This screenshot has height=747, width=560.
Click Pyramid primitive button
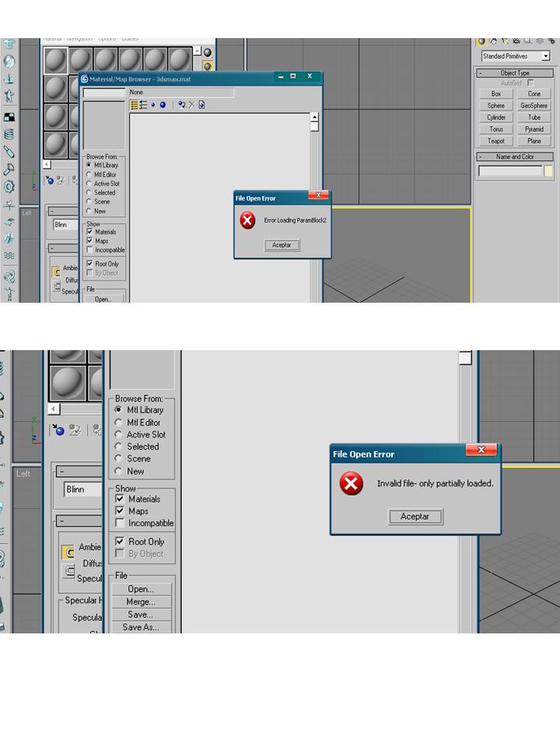534,129
